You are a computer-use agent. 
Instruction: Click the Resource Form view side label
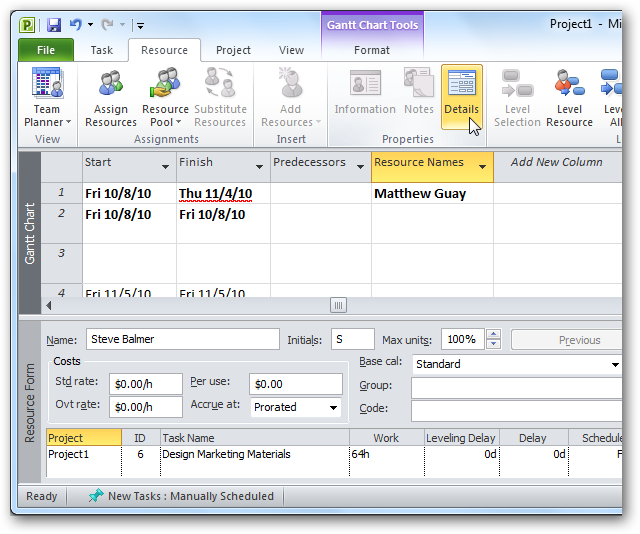click(30, 403)
